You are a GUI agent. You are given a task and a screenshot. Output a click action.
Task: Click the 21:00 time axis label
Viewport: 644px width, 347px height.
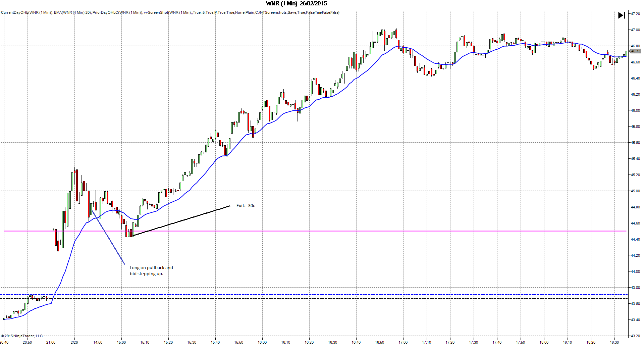(51, 342)
